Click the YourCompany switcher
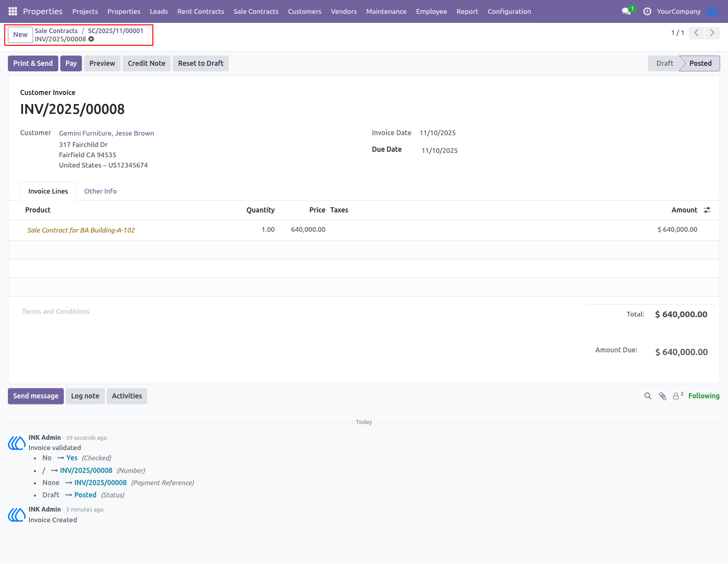This screenshot has width=728, height=564. [678, 11]
